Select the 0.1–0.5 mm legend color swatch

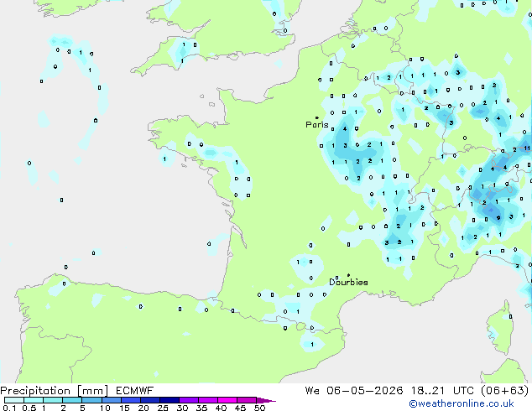tap(14, 400)
